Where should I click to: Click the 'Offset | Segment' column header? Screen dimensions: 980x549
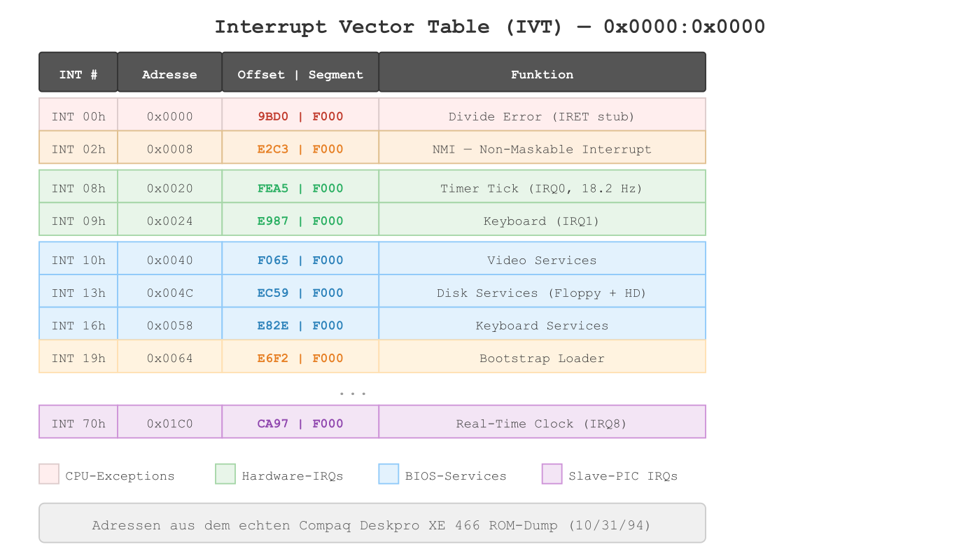pos(300,72)
